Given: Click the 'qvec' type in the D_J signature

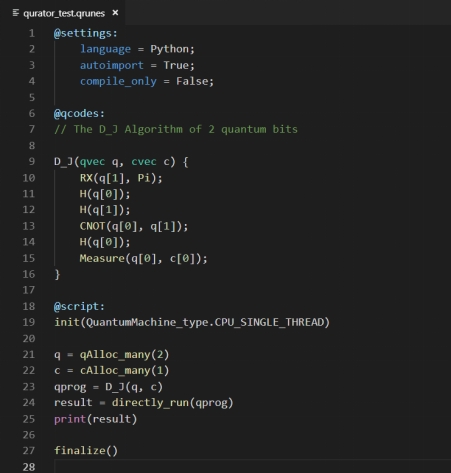Looking at the screenshot, I should coord(92,162).
